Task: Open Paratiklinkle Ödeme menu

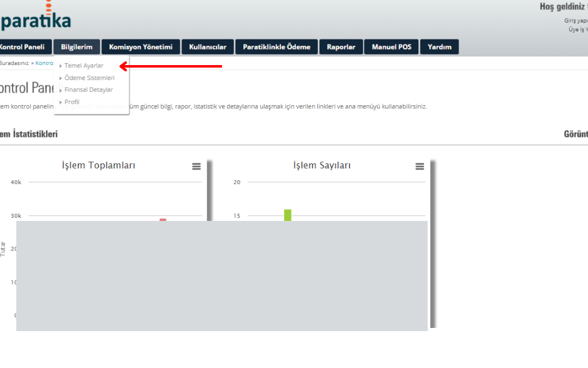Action: pyautogui.click(x=276, y=47)
